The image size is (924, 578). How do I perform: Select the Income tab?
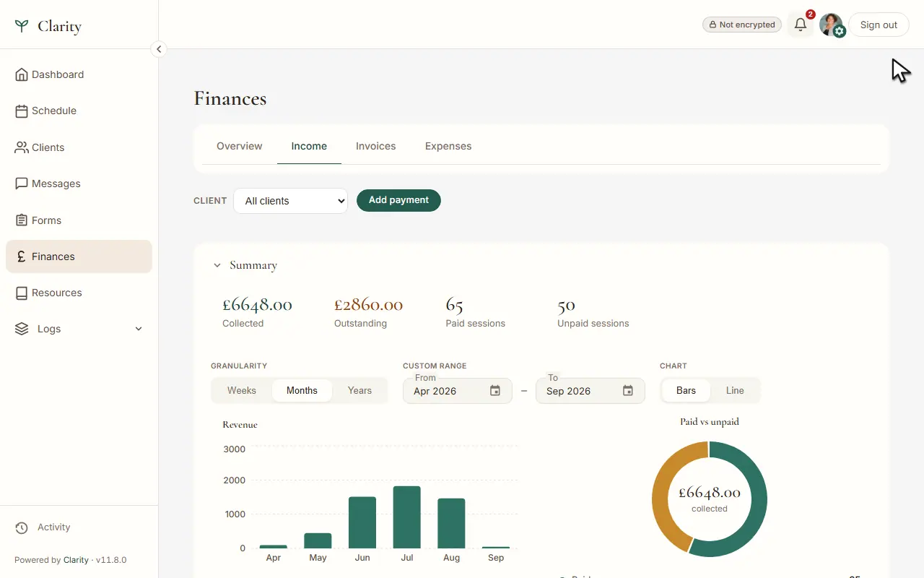309,146
